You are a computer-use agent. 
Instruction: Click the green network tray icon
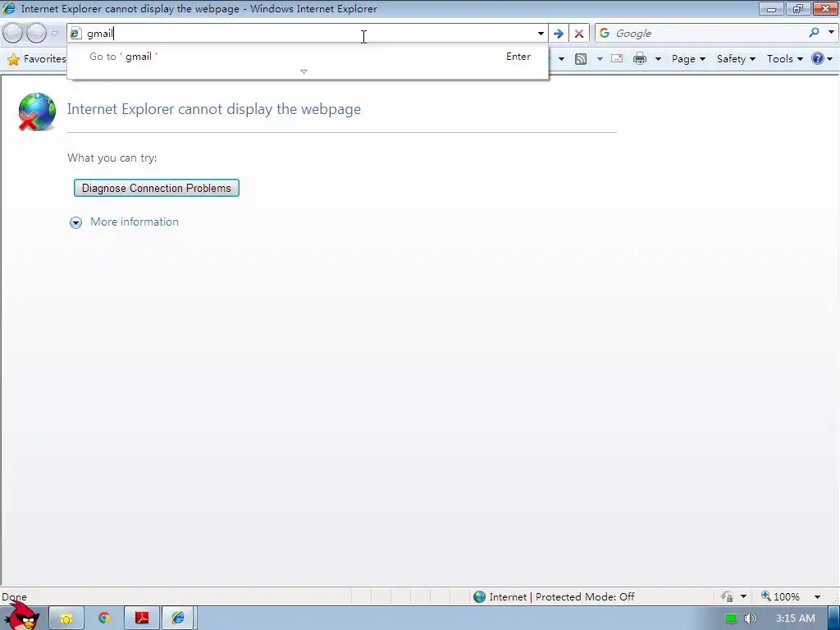730,619
